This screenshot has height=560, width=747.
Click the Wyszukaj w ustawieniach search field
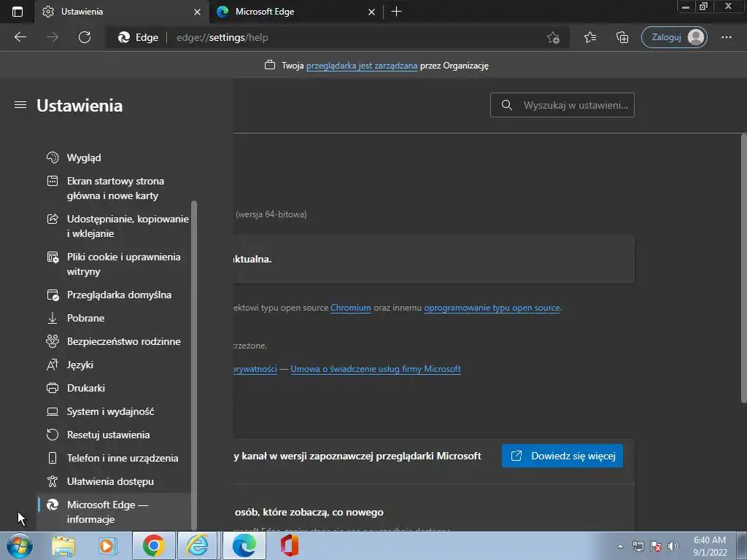(562, 105)
